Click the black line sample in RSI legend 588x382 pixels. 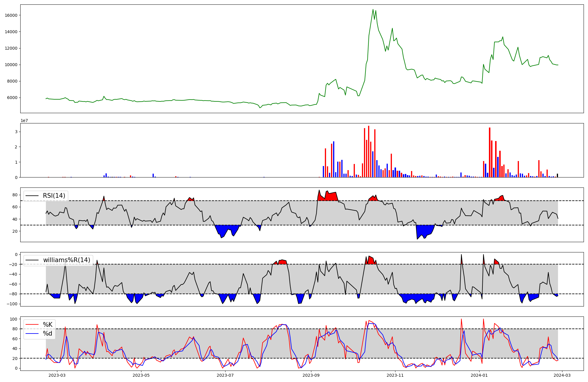(32, 196)
